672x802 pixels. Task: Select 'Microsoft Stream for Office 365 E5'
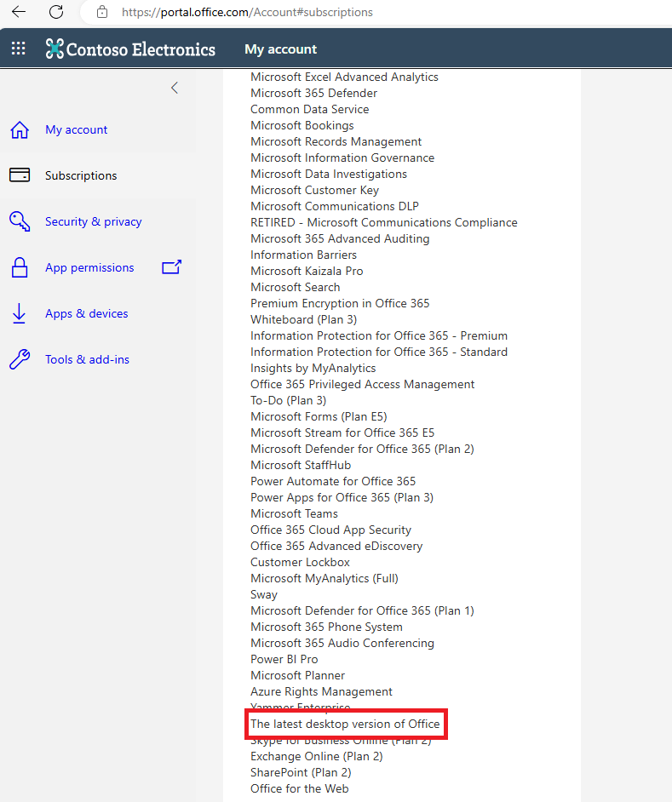coord(342,433)
